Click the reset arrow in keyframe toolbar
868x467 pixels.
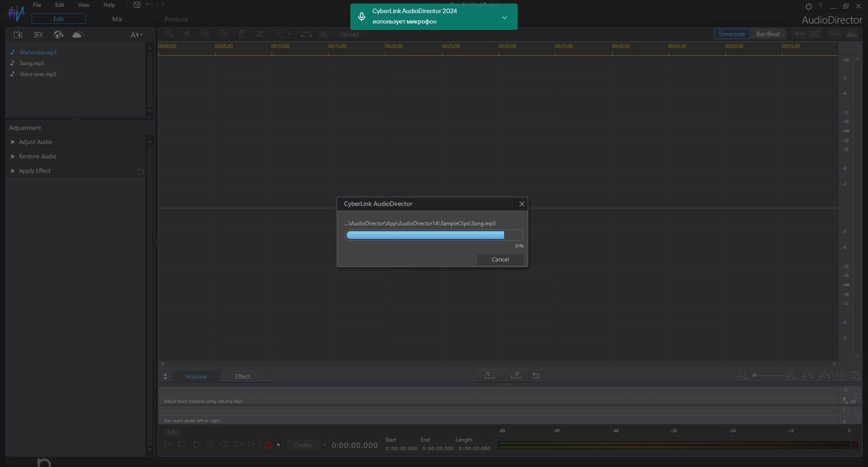coord(536,376)
